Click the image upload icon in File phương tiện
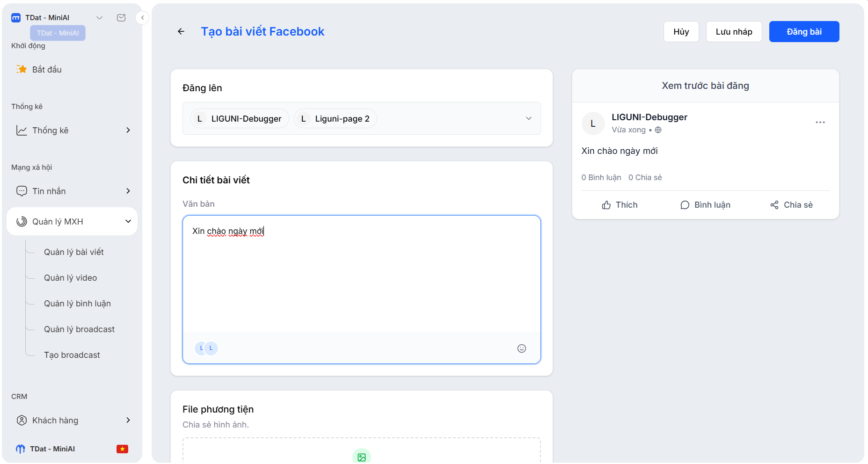 tap(362, 457)
